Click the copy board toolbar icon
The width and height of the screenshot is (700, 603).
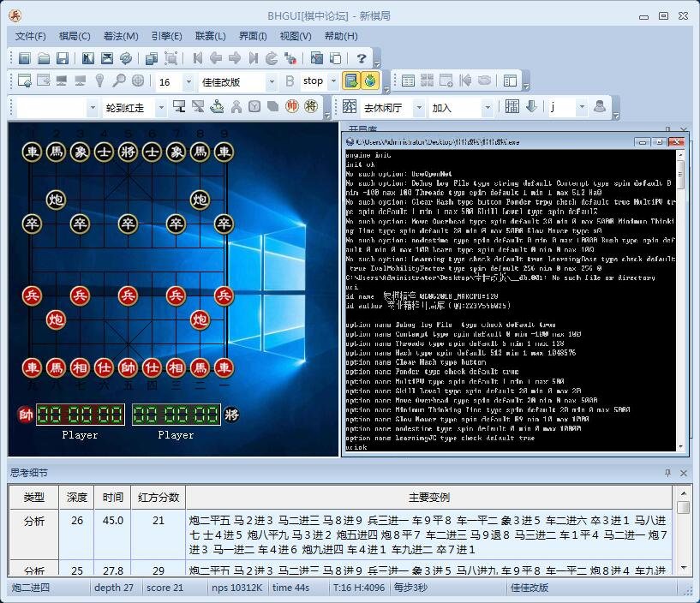152,58
